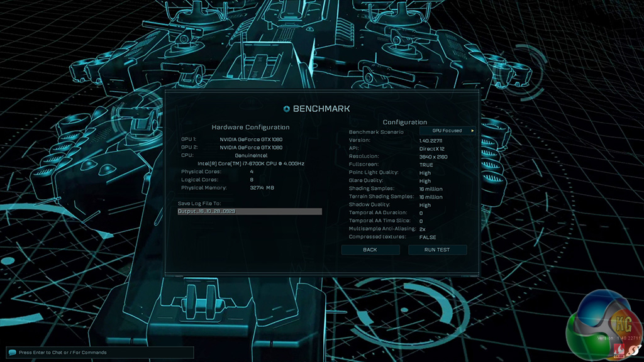The image size is (644, 362).
Task: Click the Compressed textures FALSE value
Action: (x=428, y=237)
